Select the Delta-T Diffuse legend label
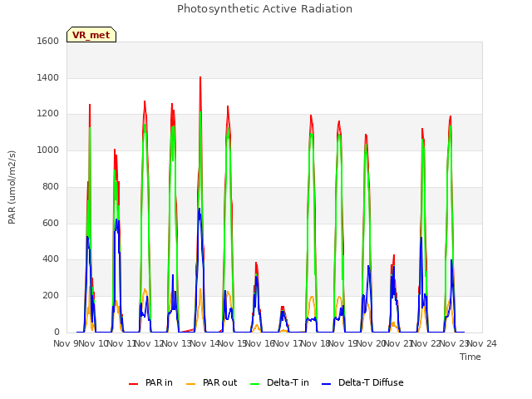The width and height of the screenshot is (532, 399). (x=371, y=382)
